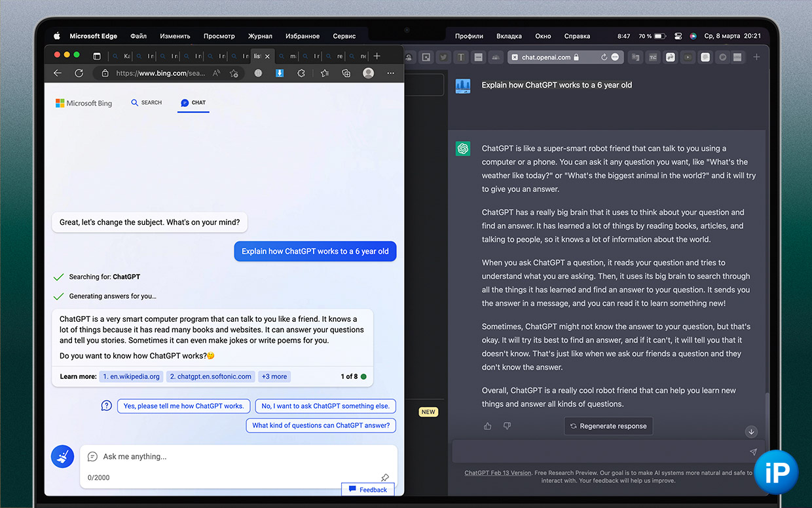Open the en.wikipedia.org source link
This screenshot has width=812, height=508.
[x=131, y=376]
